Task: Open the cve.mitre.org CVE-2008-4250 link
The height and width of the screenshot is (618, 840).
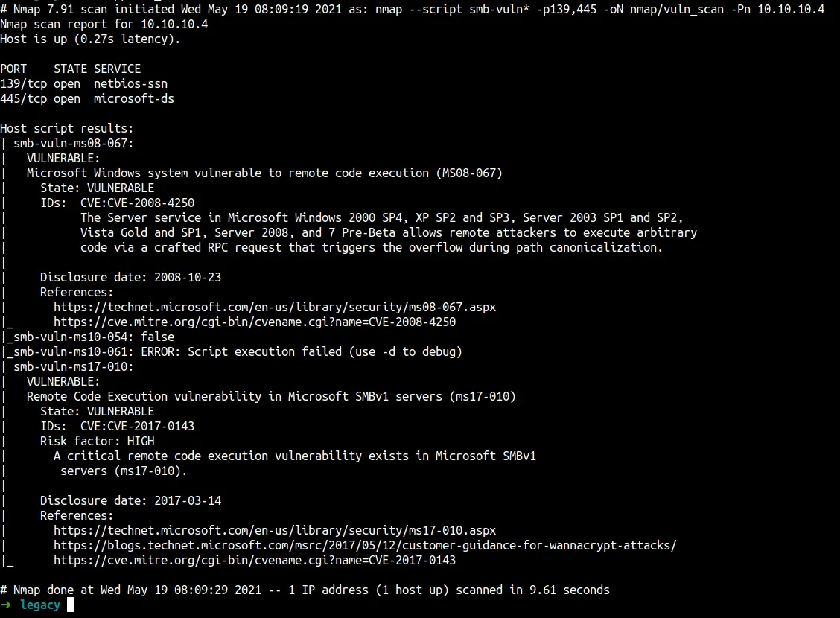Action: pyautogui.click(x=255, y=322)
